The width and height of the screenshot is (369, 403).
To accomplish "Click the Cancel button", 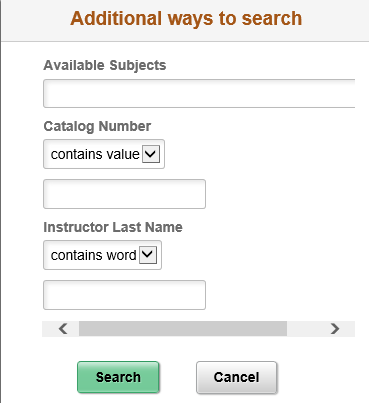I will point(236,377).
